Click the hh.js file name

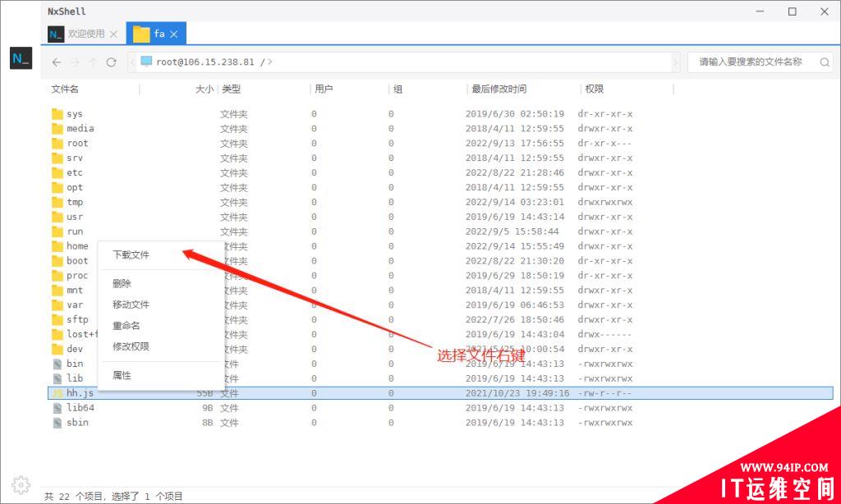point(80,393)
